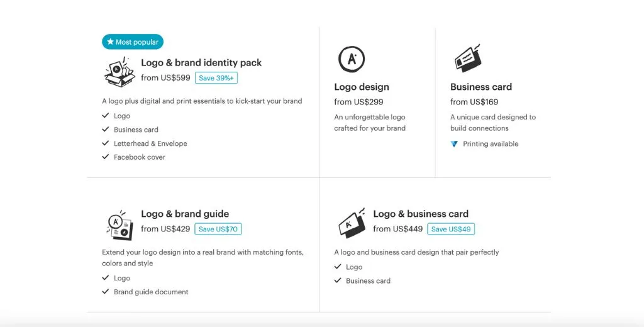Open the Logo & brand guide title
644x327 pixels.
[185, 214]
